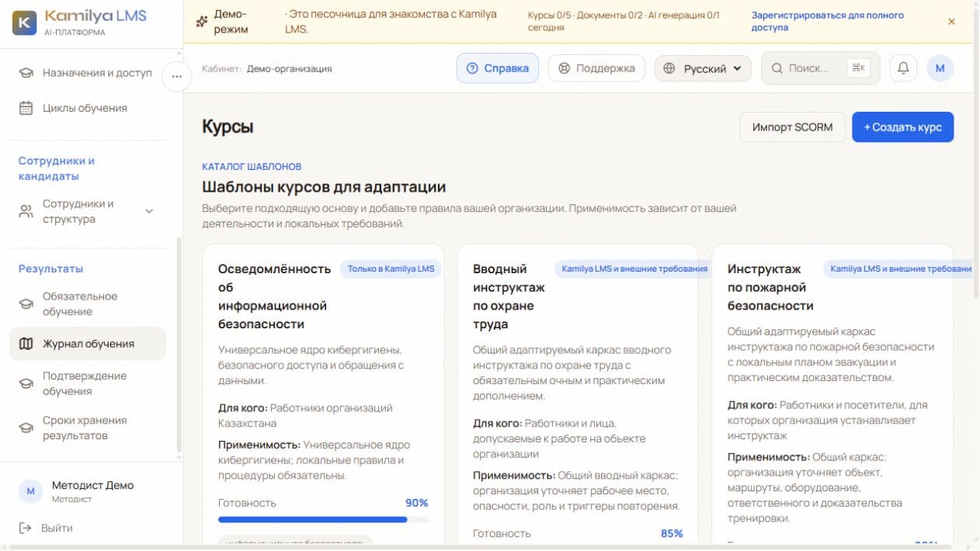Open notifications via the bell icon

(x=903, y=68)
